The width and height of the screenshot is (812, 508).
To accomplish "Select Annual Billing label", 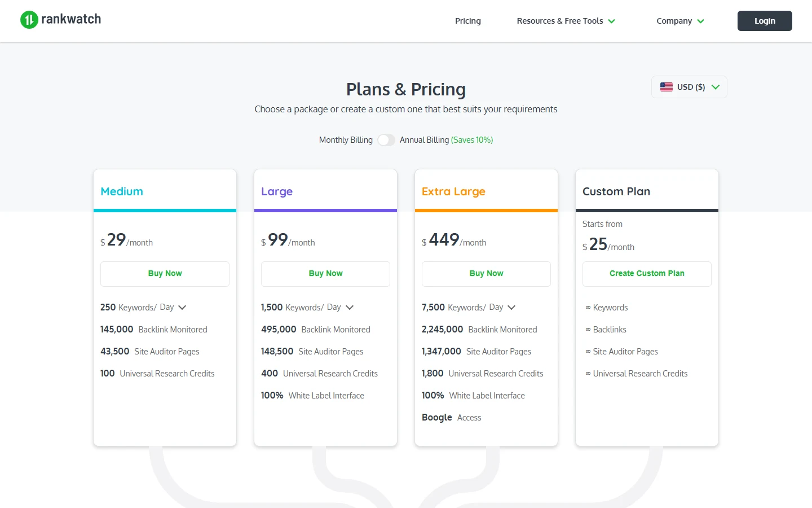I will click(424, 140).
